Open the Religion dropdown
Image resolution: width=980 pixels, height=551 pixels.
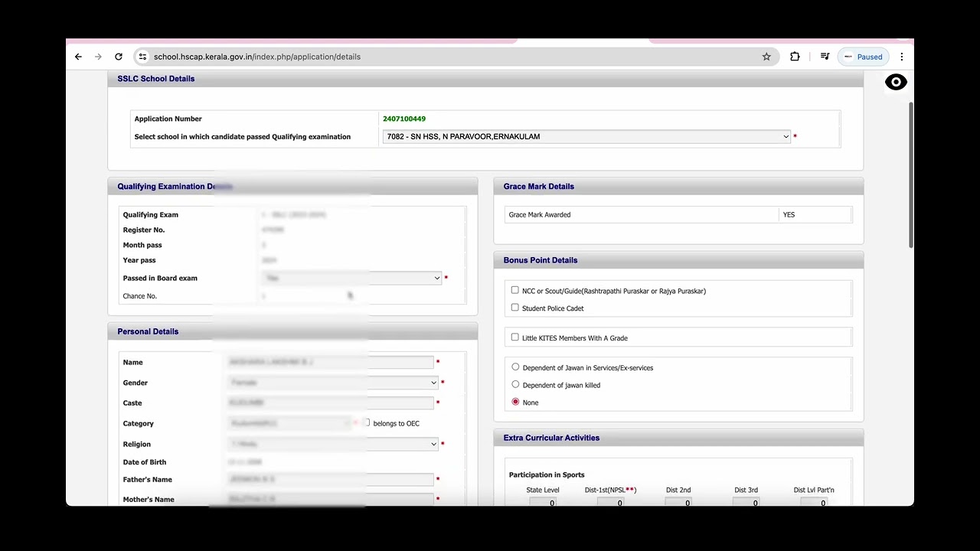pyautogui.click(x=333, y=444)
